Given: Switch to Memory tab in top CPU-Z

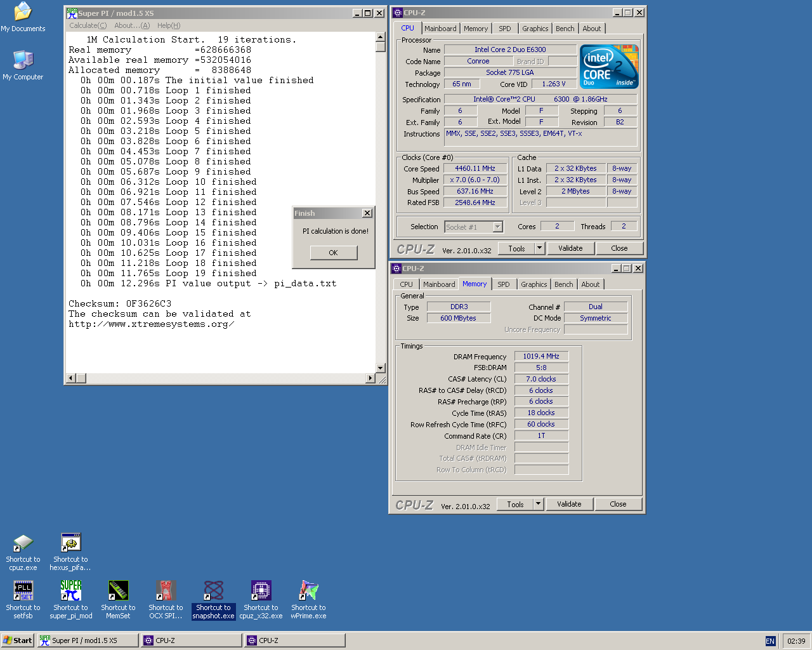Looking at the screenshot, I should click(x=476, y=29).
